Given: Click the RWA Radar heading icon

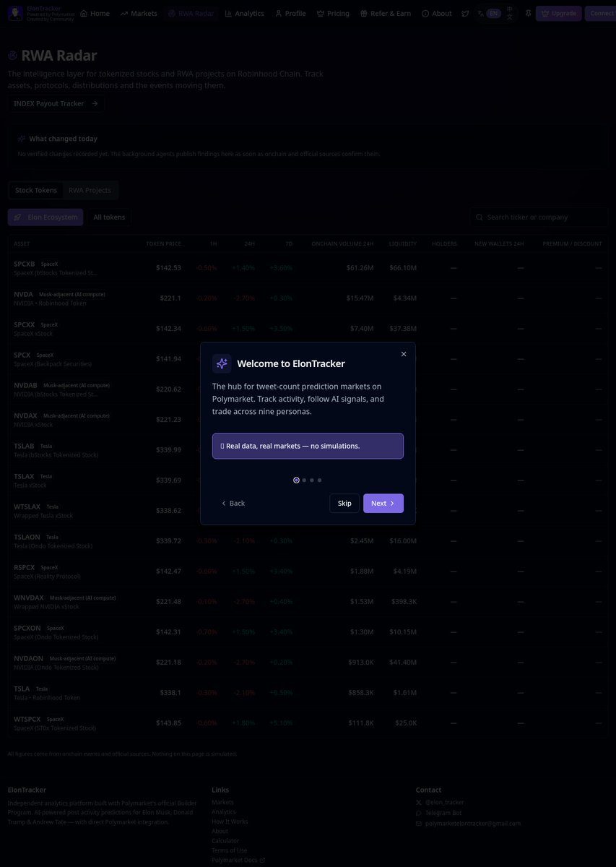Looking at the screenshot, I should click(12, 56).
